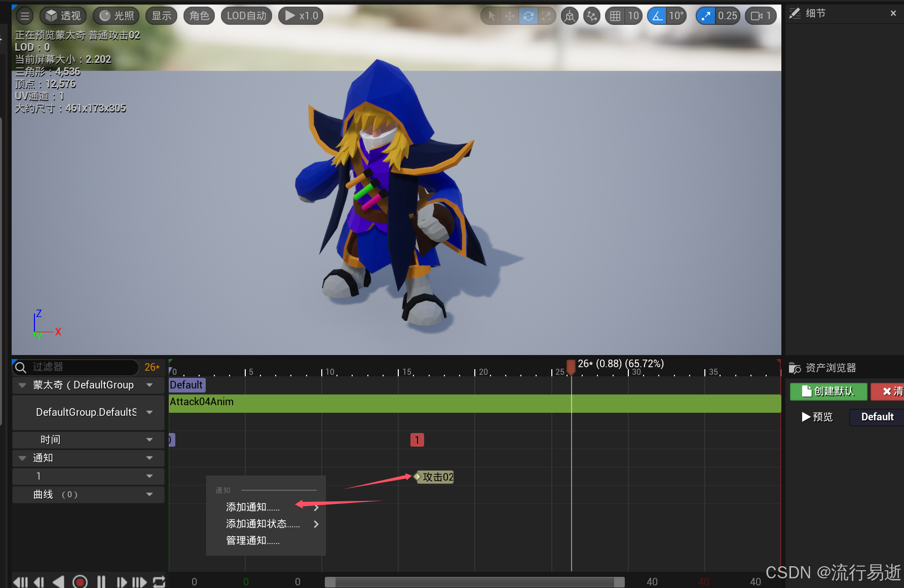Click the timeline playhead scrub handle
Screen dimensions: 904x588
point(571,367)
